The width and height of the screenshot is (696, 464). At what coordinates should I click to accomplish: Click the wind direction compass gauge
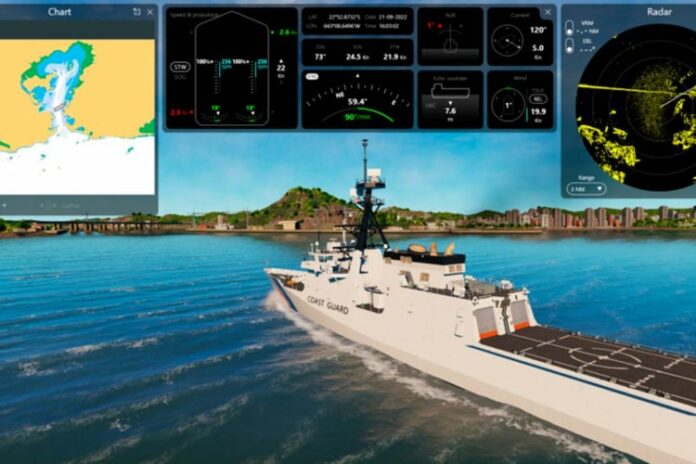[x=507, y=105]
